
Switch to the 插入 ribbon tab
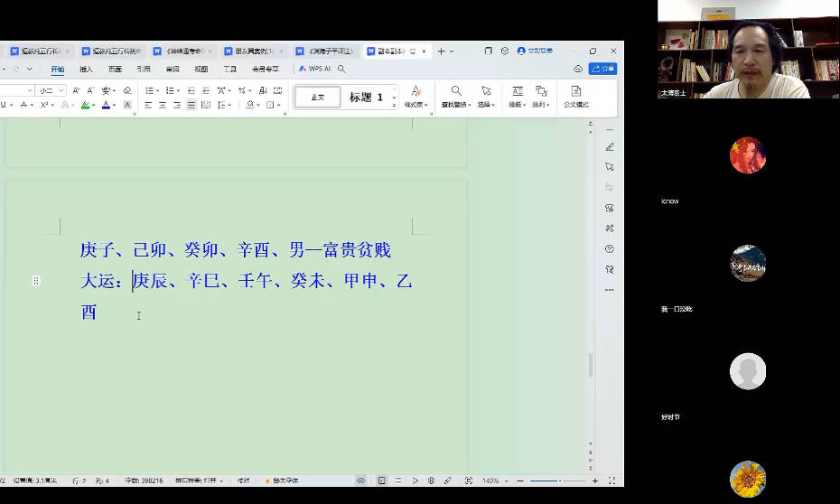[x=86, y=69]
